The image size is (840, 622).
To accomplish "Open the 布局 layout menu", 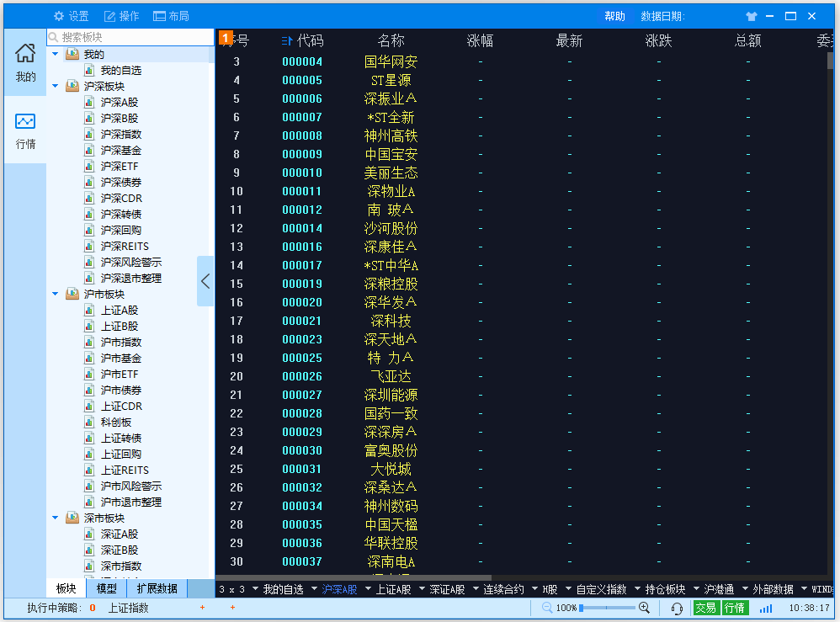I will (x=171, y=16).
